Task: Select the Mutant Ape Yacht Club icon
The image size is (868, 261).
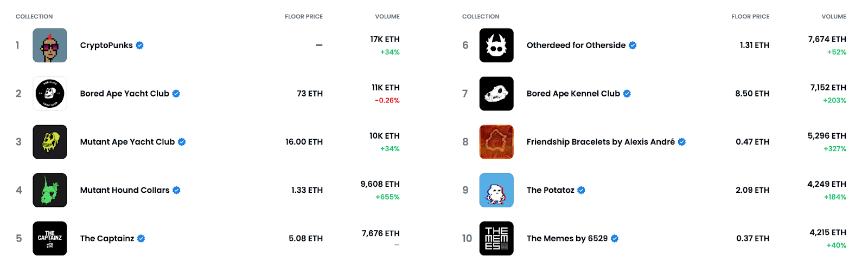Action: [50, 142]
